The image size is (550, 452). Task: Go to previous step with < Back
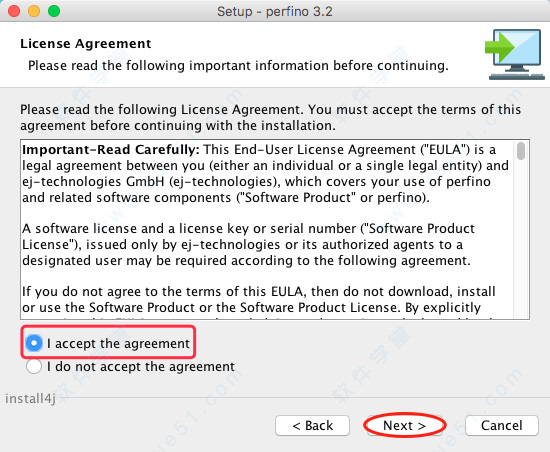click(313, 425)
